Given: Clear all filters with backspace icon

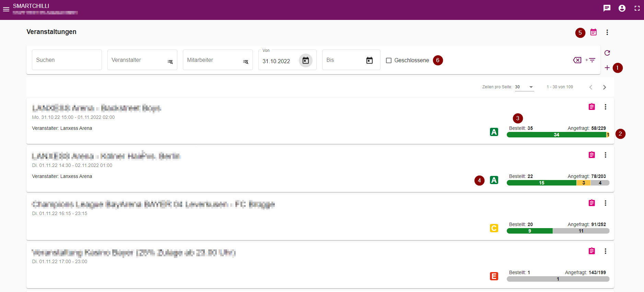Looking at the screenshot, I should [x=577, y=60].
